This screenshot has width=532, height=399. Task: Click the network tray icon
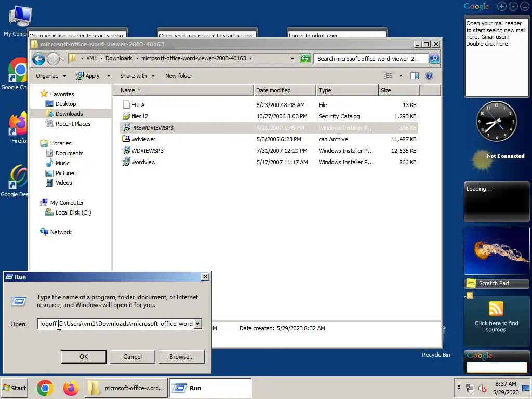[470, 388]
